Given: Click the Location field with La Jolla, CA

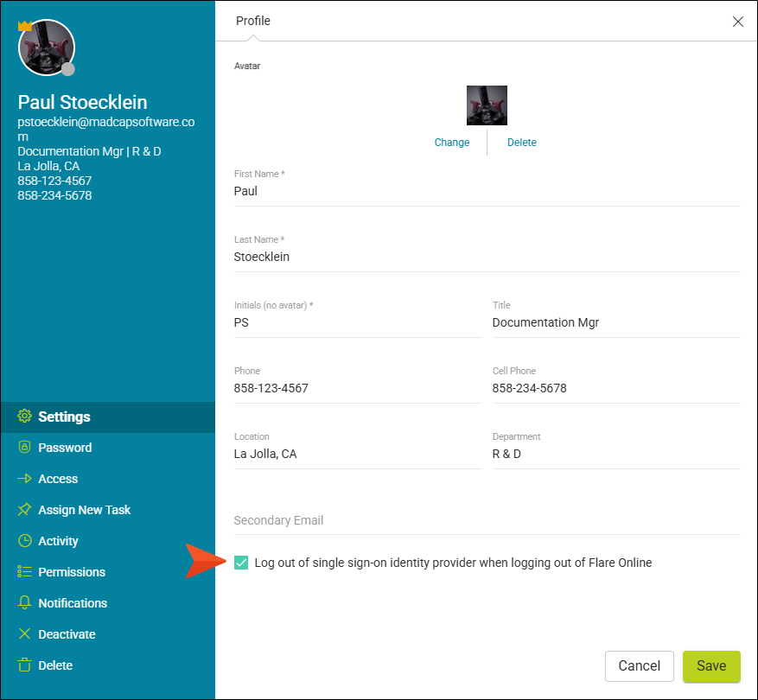Looking at the screenshot, I should tap(358, 454).
